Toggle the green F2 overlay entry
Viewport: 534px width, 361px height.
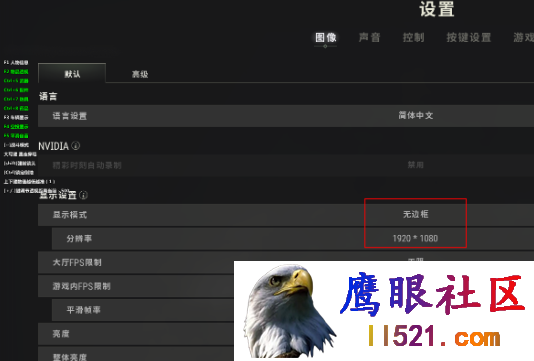pos(16,72)
